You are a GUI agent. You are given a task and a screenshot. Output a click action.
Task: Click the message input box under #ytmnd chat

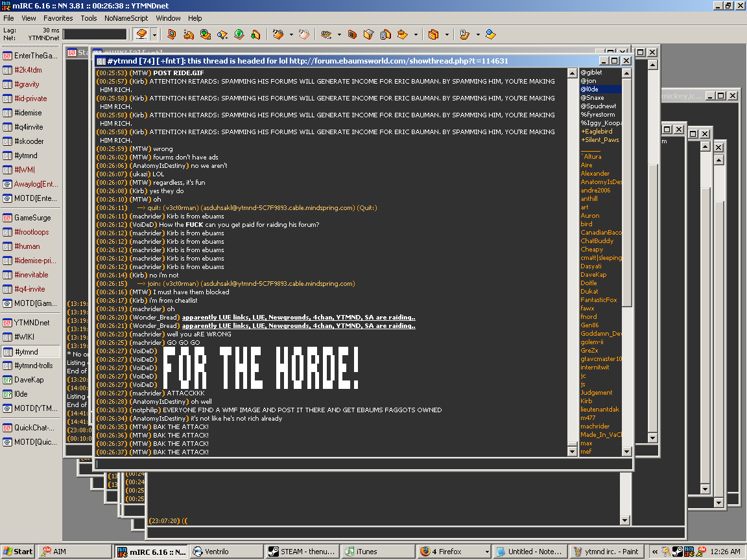click(363, 464)
